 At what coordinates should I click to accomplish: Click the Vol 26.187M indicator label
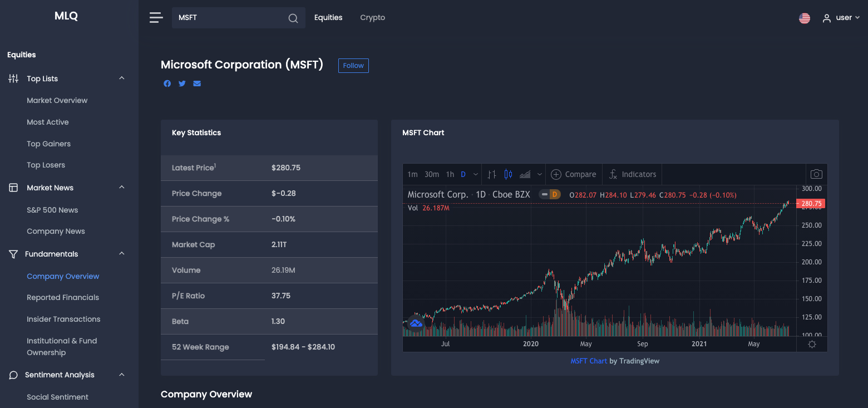pyautogui.click(x=428, y=208)
